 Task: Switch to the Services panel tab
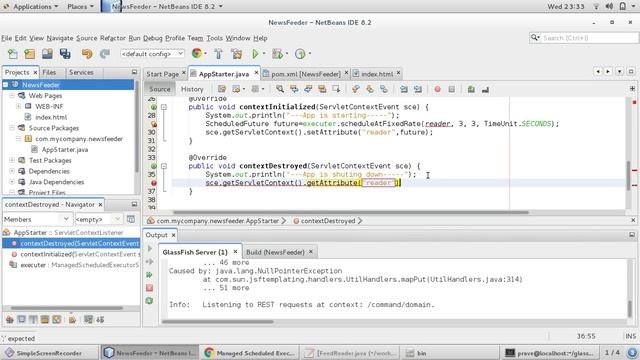(x=81, y=72)
